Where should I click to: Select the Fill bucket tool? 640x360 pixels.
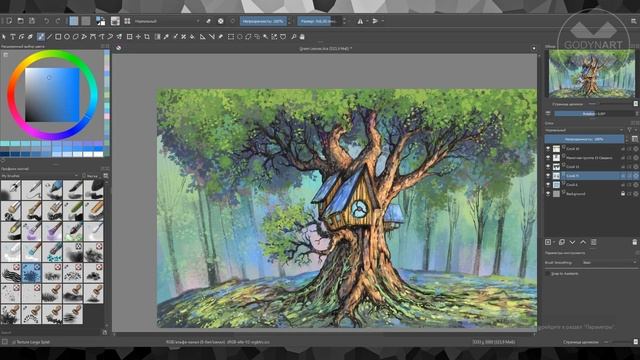192,37
